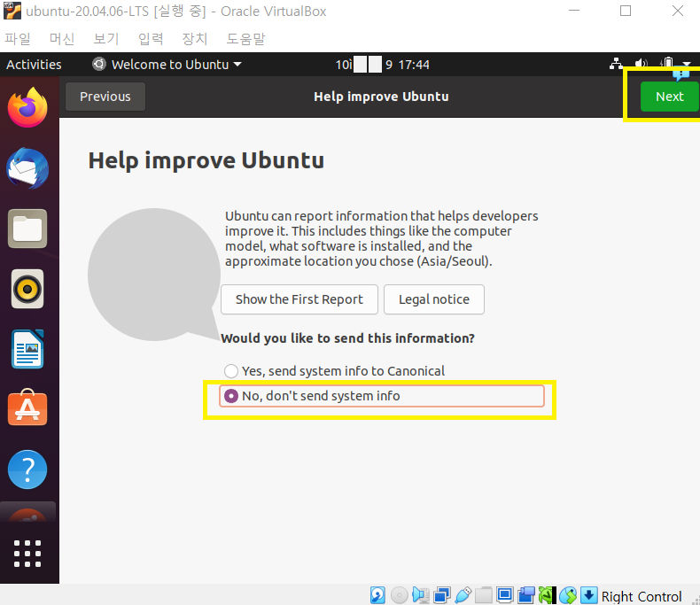Click VirtualBox CPU/virtualization status icon
This screenshot has height=605, width=700.
click(548, 595)
